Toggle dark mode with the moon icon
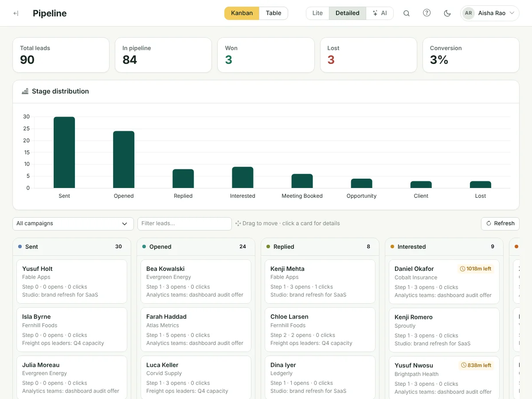This screenshot has height=399, width=532. 447,13
